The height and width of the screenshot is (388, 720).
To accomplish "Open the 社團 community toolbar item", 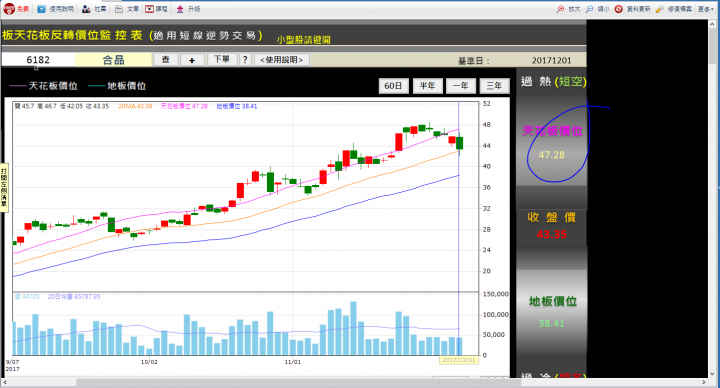I will (x=94, y=9).
